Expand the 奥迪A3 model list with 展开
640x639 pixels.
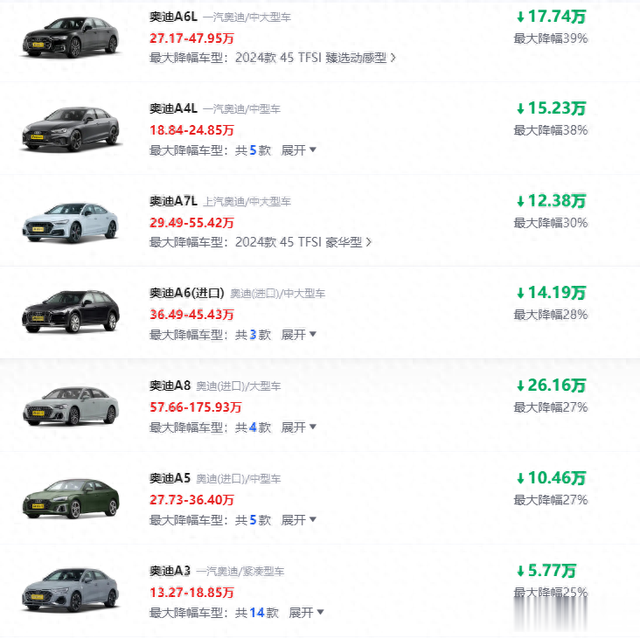[306, 612]
